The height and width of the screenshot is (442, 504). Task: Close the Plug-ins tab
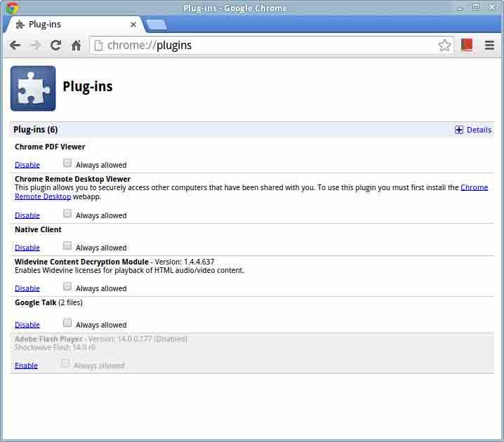tap(133, 25)
